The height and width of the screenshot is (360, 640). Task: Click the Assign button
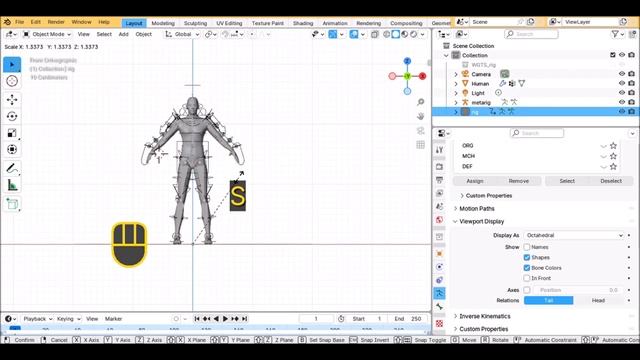(475, 181)
